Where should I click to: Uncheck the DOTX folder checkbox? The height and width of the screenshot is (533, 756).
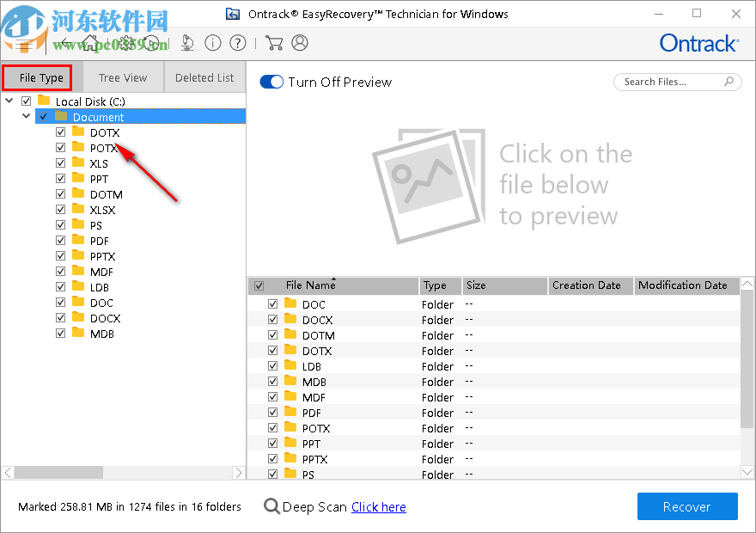pos(60,132)
